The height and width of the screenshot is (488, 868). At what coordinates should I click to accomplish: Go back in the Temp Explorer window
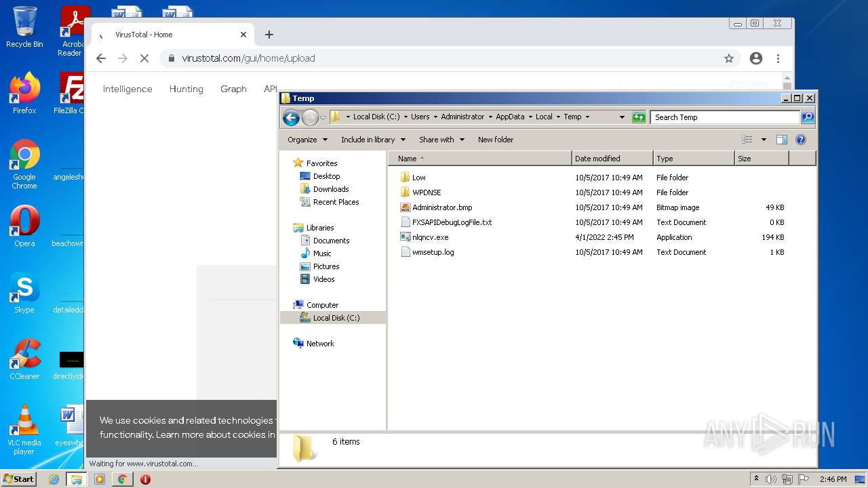point(292,117)
